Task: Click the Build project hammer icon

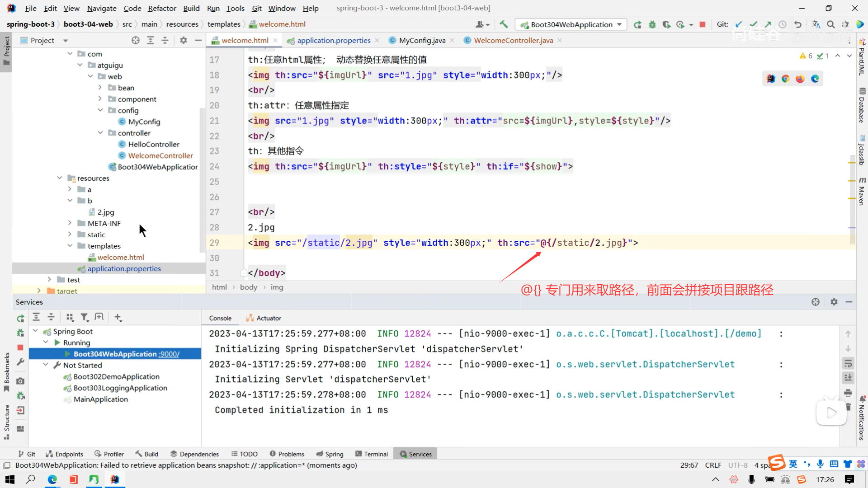Action: point(504,24)
